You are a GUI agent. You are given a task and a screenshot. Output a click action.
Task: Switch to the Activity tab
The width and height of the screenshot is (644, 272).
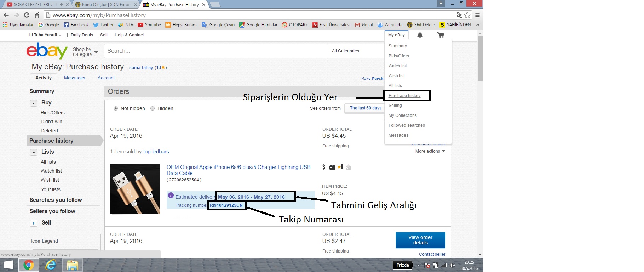(x=44, y=78)
